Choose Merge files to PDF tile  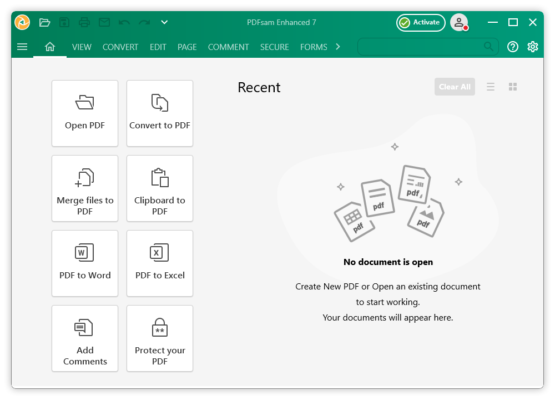tap(85, 188)
